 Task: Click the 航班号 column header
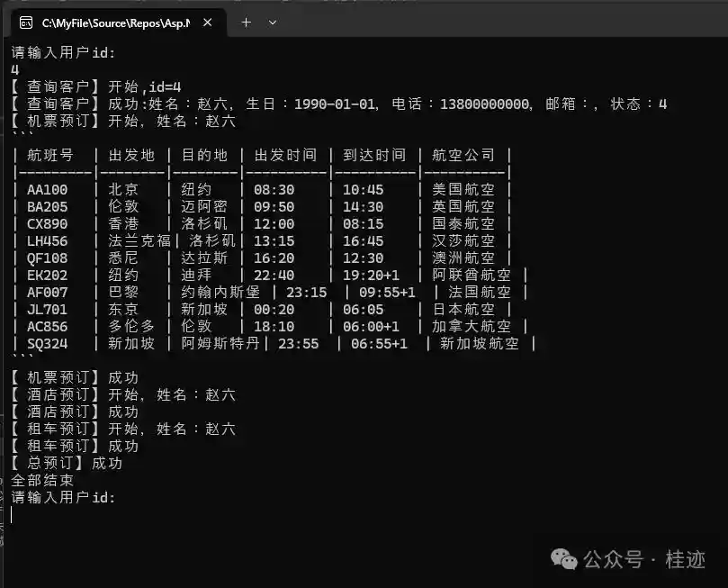click(50, 156)
